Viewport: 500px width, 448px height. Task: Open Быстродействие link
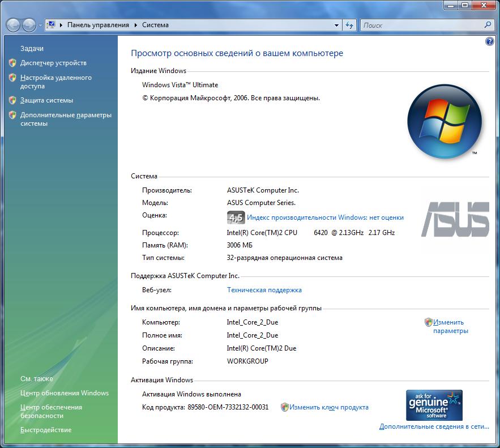pos(46,430)
